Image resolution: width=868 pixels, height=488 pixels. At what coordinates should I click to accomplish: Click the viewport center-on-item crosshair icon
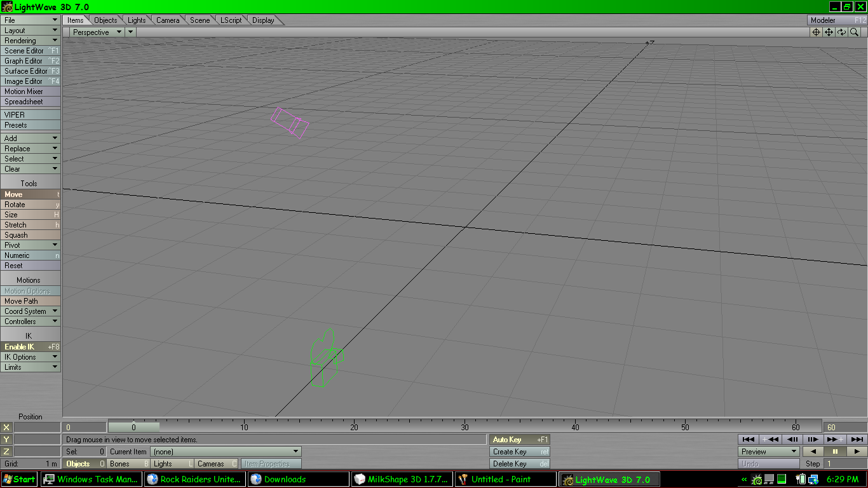[817, 32]
